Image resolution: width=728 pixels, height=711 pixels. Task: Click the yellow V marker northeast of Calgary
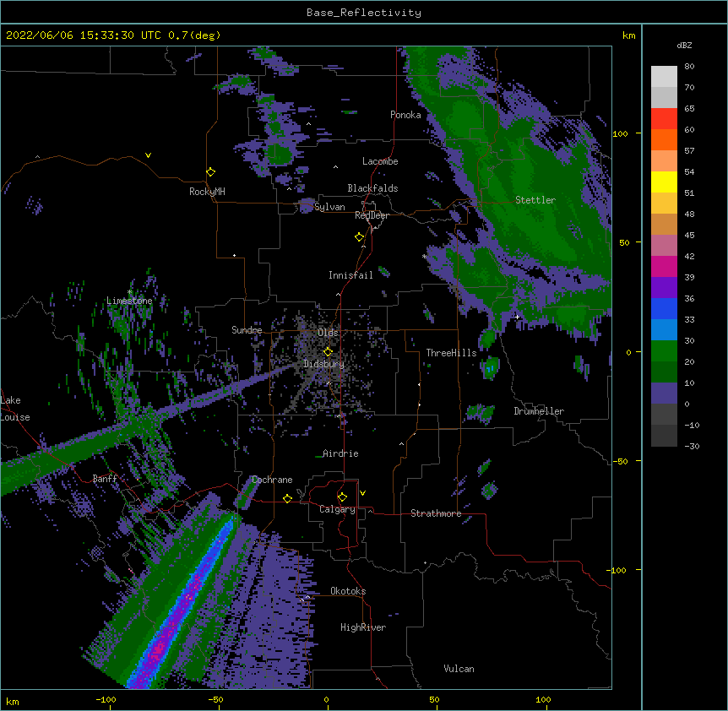[362, 493]
